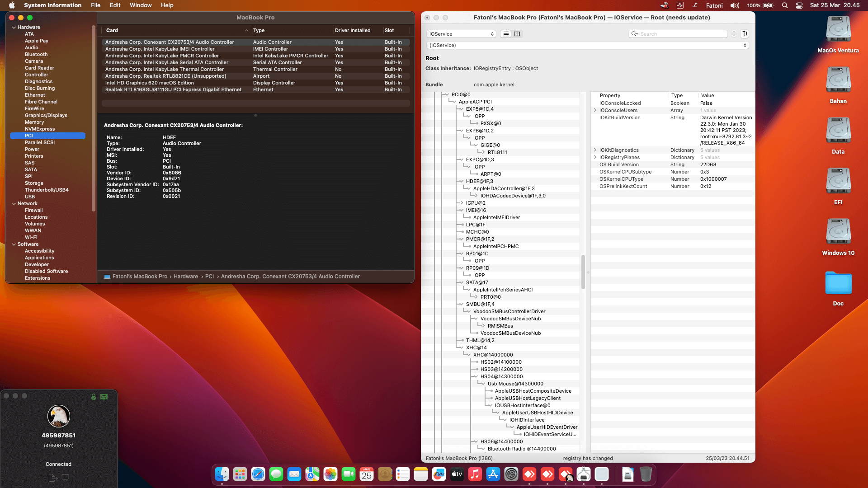Open Safari from the Dock
This screenshot has height=488, width=868.
[x=258, y=474]
